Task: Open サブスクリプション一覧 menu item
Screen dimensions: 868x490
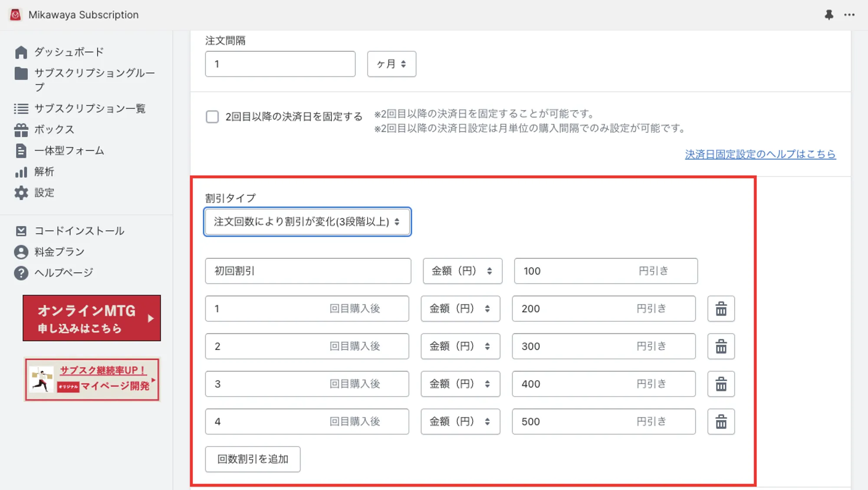Action: coord(80,109)
